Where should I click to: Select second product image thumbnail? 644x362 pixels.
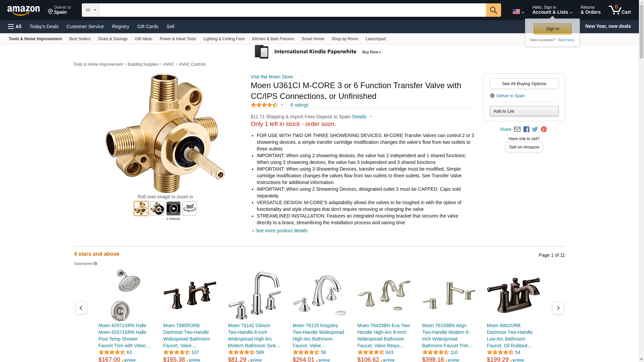pos(157,208)
